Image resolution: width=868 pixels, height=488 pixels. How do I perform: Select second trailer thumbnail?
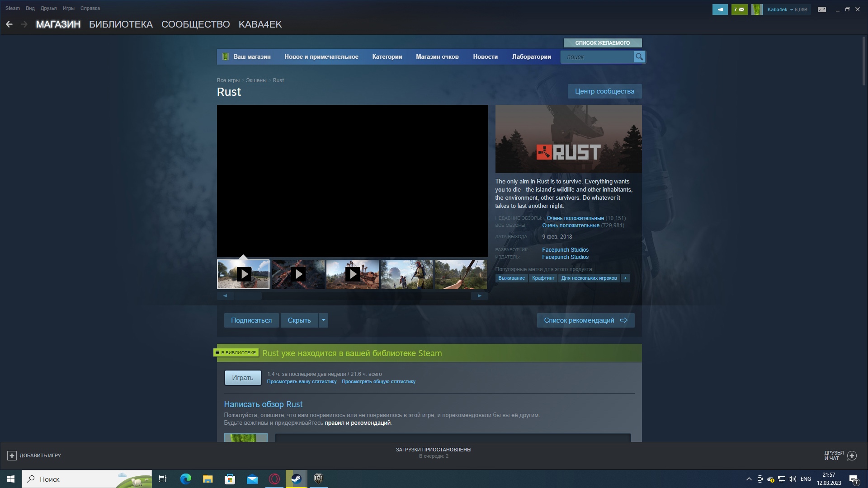point(298,274)
